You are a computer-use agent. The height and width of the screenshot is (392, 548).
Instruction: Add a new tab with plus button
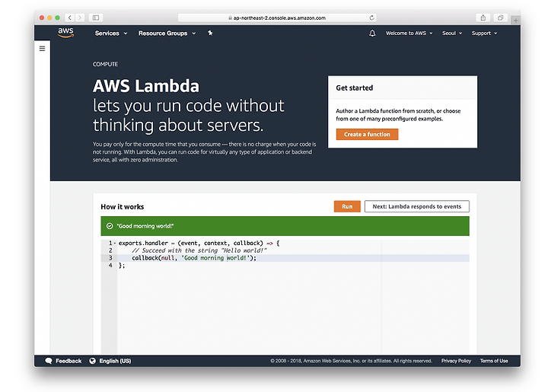[x=515, y=21]
